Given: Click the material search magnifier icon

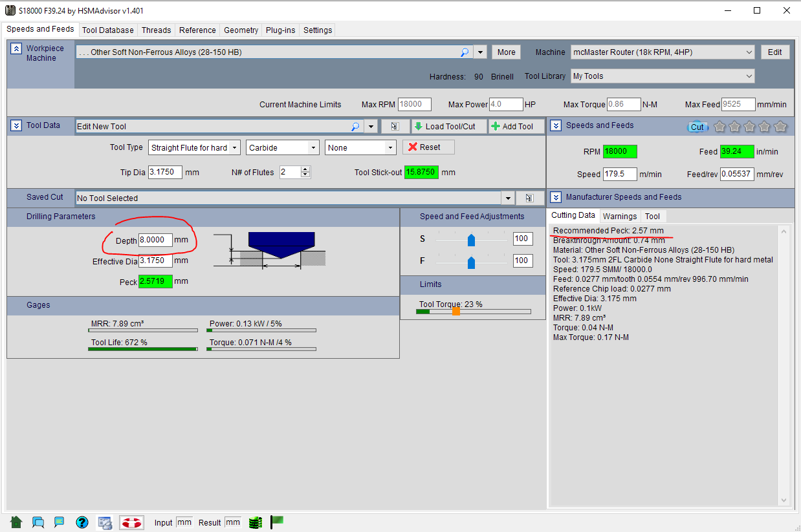Looking at the screenshot, I should tap(465, 52).
